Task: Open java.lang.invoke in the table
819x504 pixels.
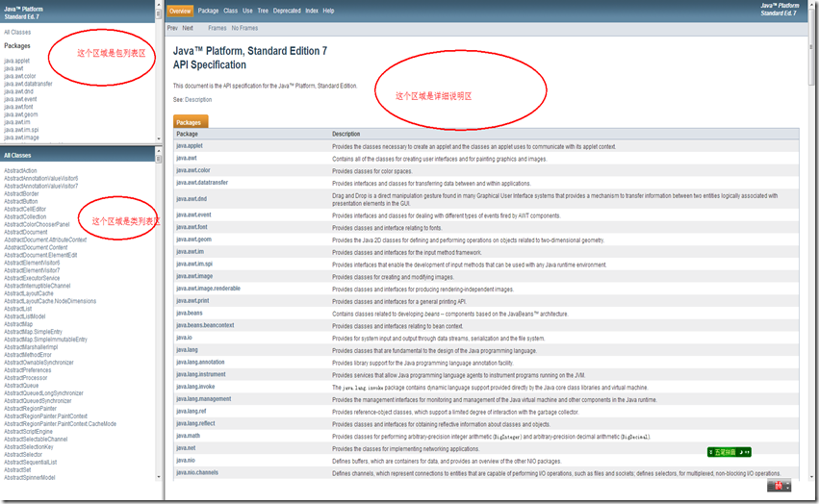Action: 195,387
